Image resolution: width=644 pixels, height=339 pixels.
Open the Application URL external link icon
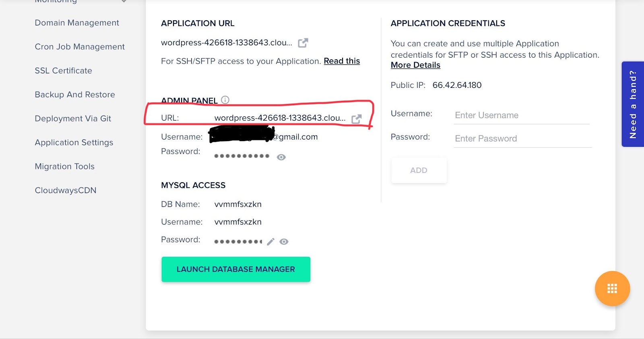point(303,43)
